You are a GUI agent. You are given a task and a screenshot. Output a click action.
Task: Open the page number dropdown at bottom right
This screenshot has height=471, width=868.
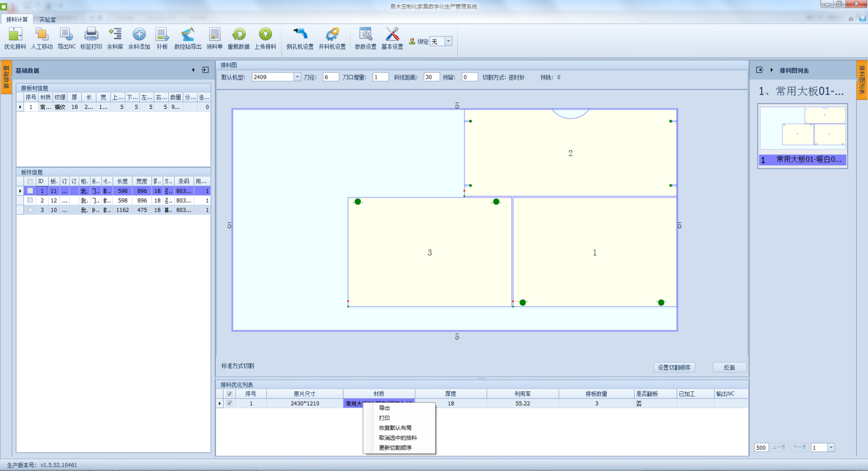tap(831, 448)
